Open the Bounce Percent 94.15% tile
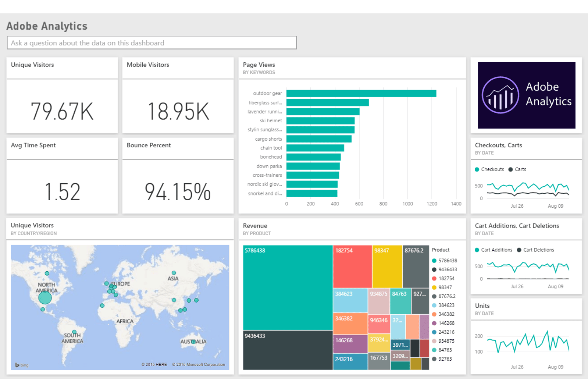This screenshot has width=588, height=392. (x=178, y=176)
